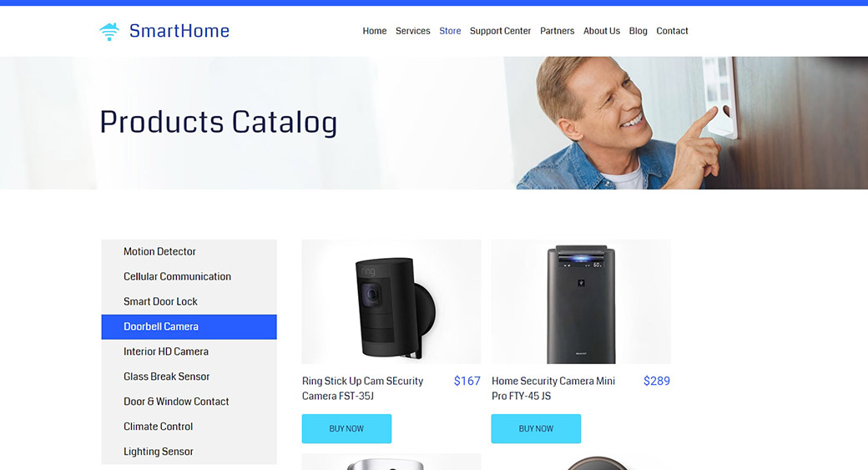Click the SmartHome wifi house logo icon

point(109,32)
